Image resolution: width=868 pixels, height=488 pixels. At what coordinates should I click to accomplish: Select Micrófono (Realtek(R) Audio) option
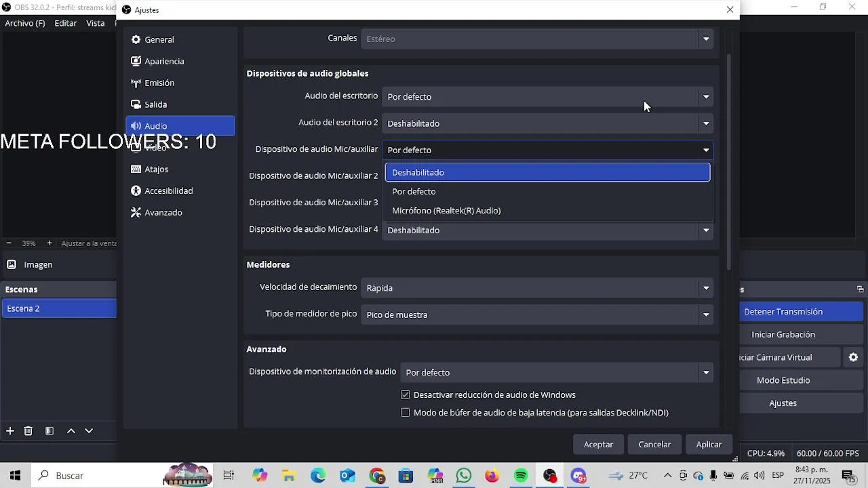coord(547,210)
